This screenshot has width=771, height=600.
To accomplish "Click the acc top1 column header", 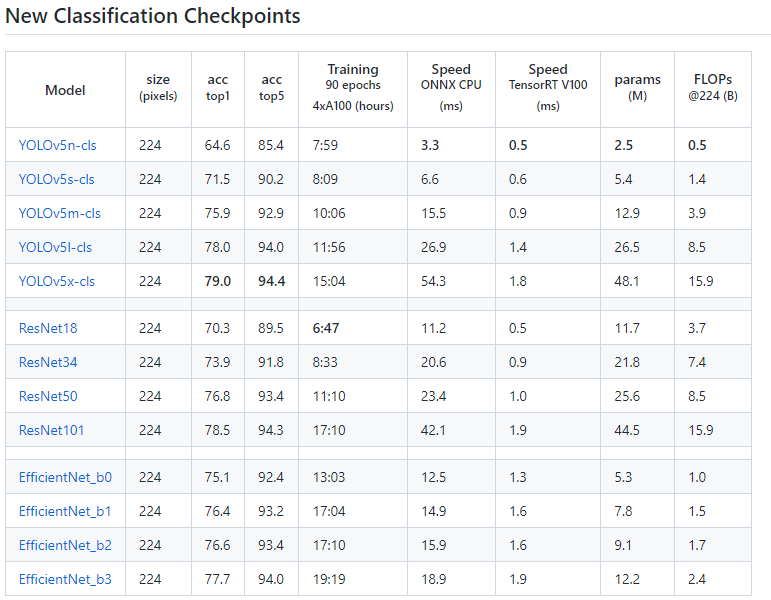I will pyautogui.click(x=217, y=88).
